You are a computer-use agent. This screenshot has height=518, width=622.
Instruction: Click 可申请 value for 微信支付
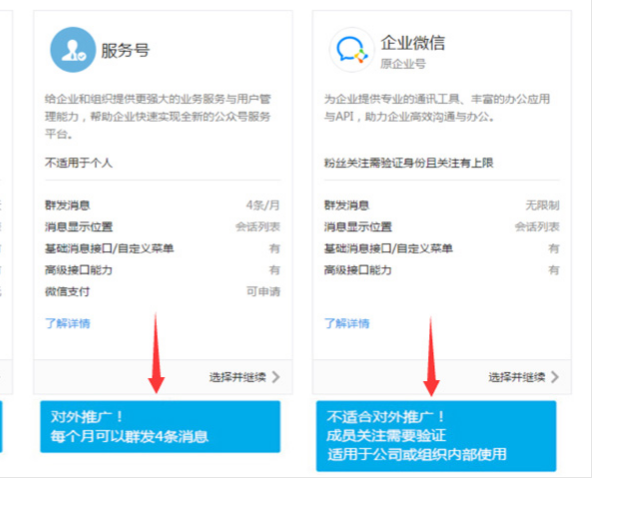tap(263, 292)
